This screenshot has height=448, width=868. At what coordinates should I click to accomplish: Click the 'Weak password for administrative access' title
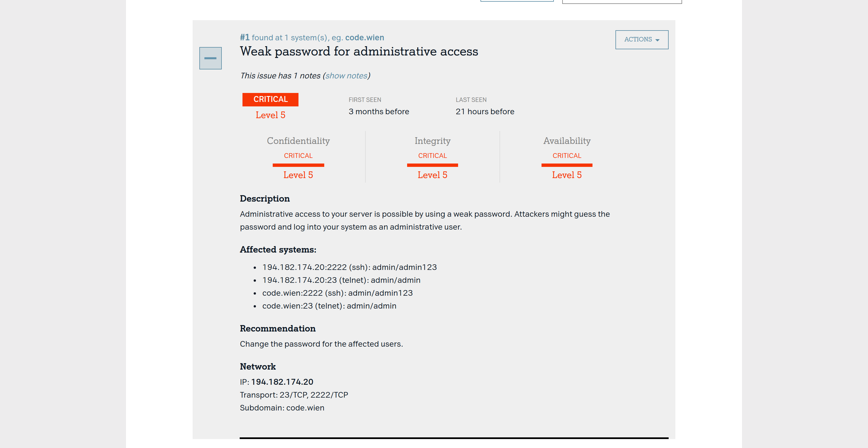tap(359, 52)
